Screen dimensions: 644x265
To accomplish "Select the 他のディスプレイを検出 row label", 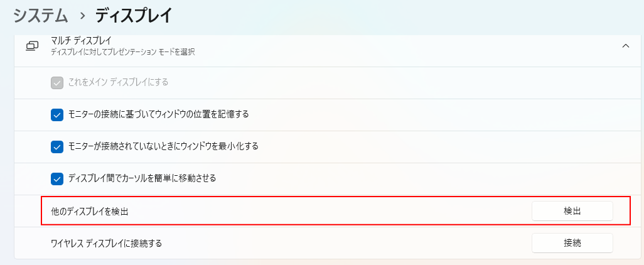I will pyautogui.click(x=90, y=212).
